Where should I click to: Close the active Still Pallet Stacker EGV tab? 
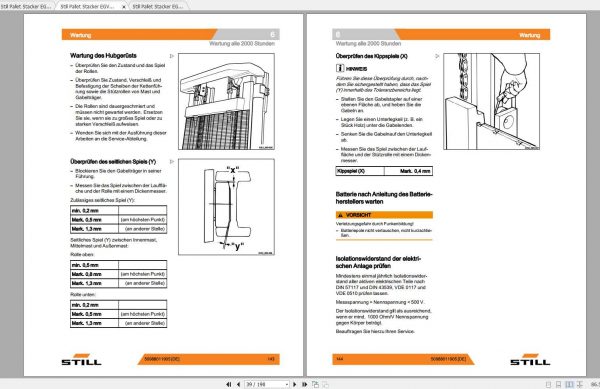[x=124, y=7]
